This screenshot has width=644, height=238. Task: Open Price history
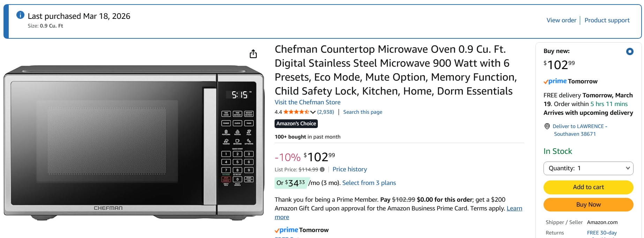click(x=350, y=169)
